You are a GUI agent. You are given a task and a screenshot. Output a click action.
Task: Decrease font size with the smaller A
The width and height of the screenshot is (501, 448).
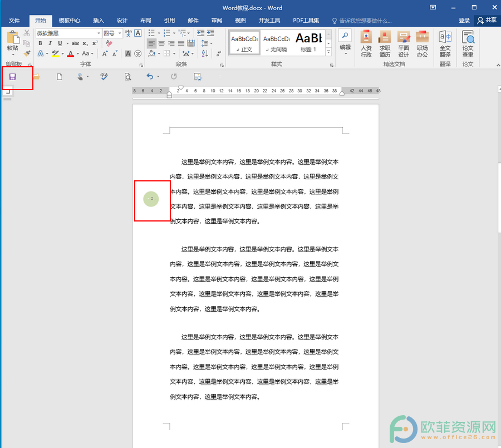[x=115, y=53]
